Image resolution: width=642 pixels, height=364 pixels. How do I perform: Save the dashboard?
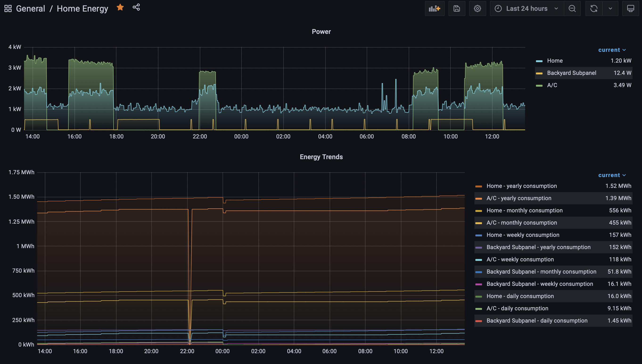coord(457,8)
